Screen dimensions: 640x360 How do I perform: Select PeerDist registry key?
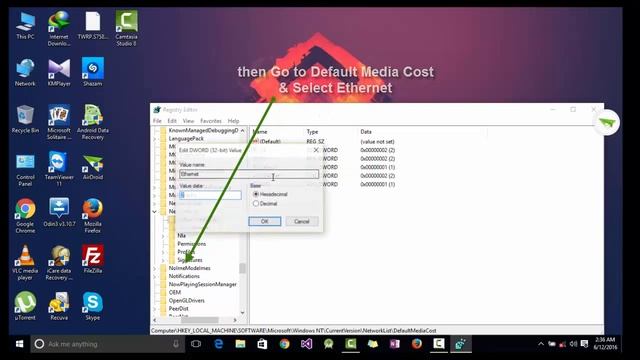click(178, 309)
